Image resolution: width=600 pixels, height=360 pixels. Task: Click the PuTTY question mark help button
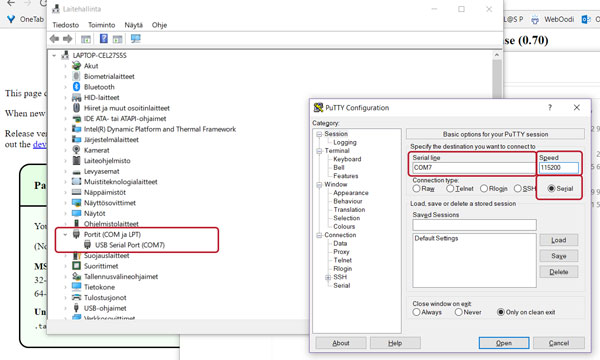click(550, 108)
